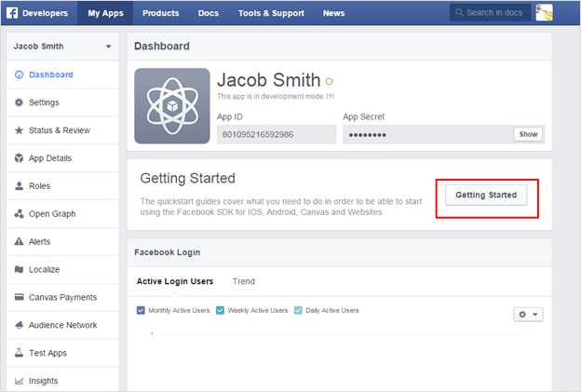Click the Open Graph nodes icon
The height and width of the screenshot is (392, 581).
(x=19, y=213)
